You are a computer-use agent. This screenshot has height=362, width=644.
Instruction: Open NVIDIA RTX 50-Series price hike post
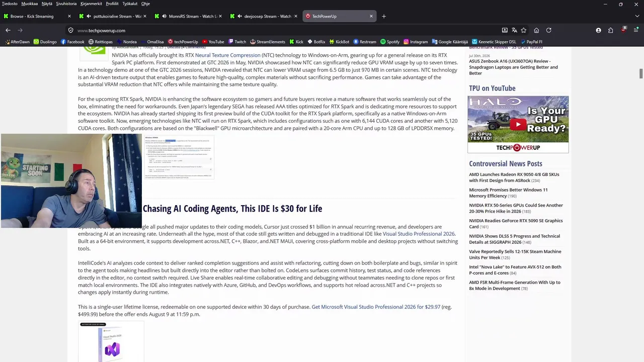(x=516, y=208)
